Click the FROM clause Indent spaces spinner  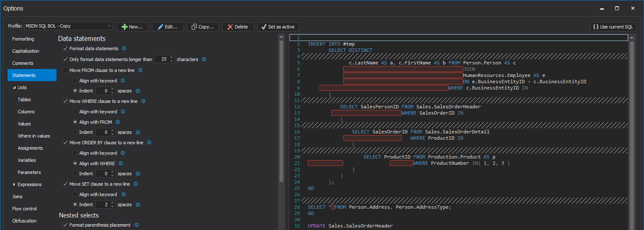pyautogui.click(x=105, y=91)
